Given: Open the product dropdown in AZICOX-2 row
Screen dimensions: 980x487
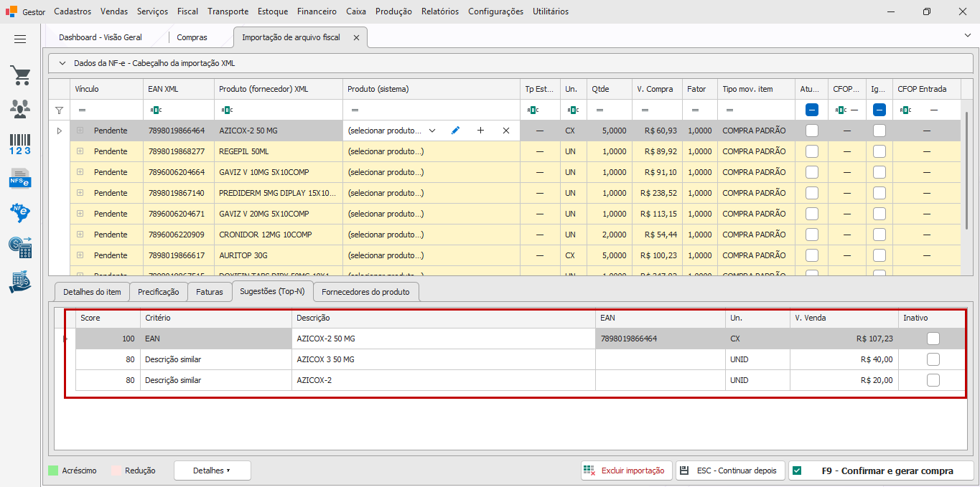Looking at the screenshot, I should click(x=432, y=131).
